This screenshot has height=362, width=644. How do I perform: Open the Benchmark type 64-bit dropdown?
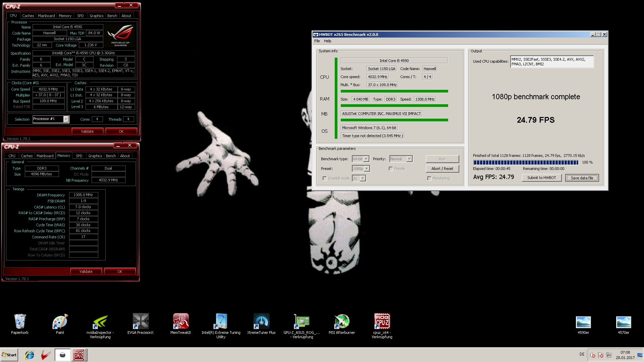tap(361, 159)
